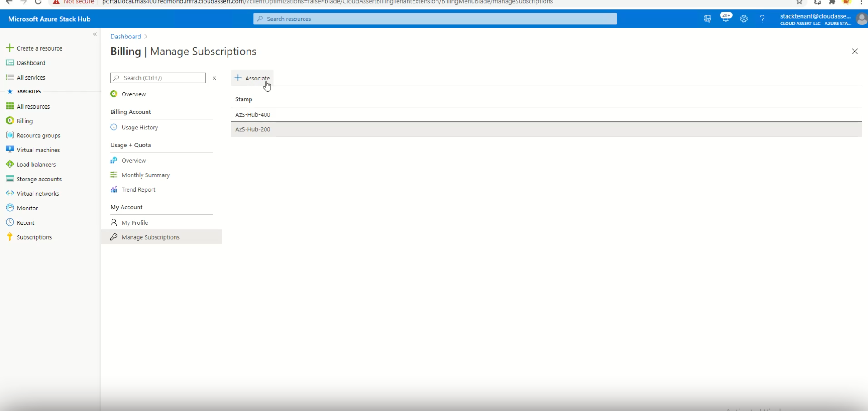Open the notifications bell with 20+ badge
Viewport: 868px width, 411px height.
point(726,19)
